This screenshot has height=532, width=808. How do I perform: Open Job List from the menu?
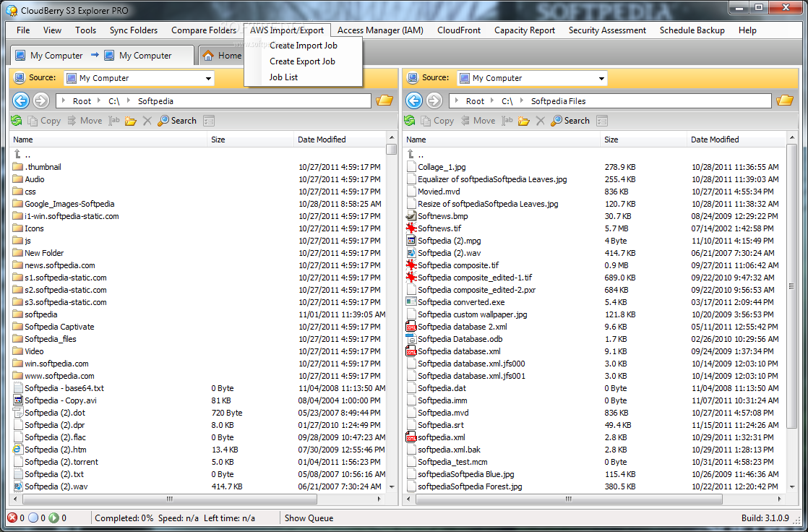(283, 77)
